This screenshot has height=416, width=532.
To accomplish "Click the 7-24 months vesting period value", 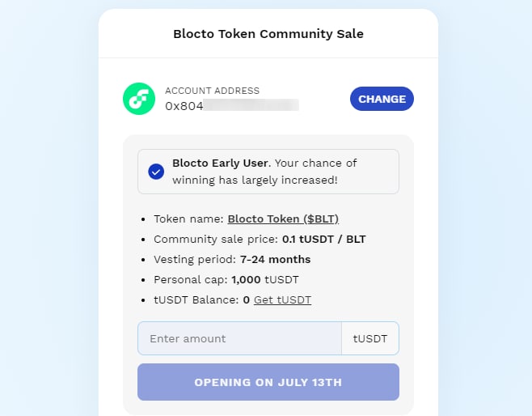I will click(x=275, y=260).
